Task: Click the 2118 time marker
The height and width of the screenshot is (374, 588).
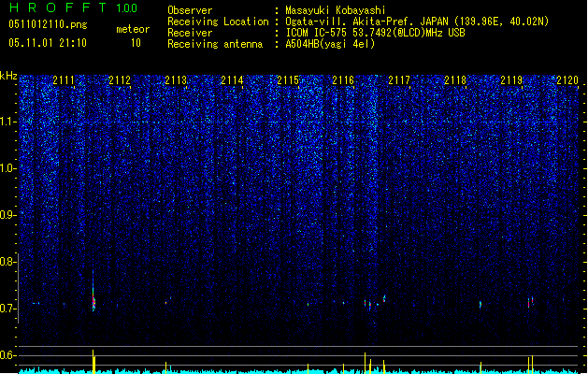Action: [x=455, y=80]
